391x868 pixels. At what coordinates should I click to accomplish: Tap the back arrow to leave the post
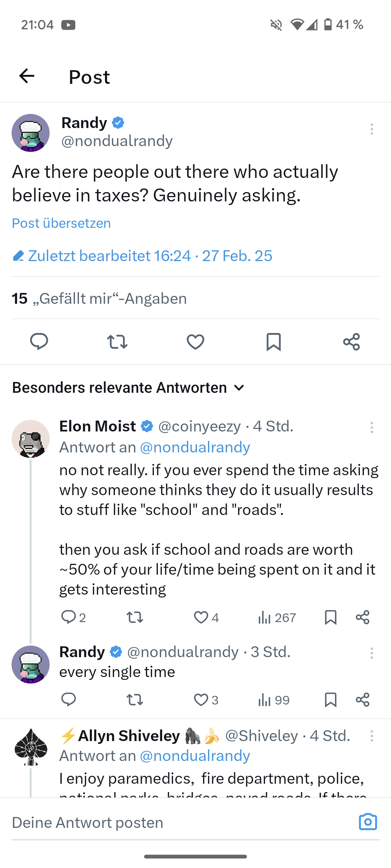tap(27, 76)
